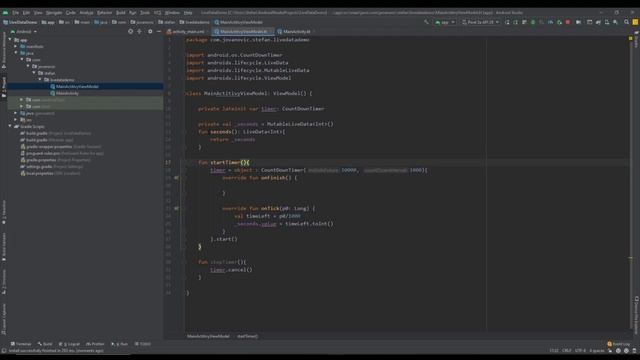Open the TODO tool window
The width and height of the screenshot is (640, 360).
(142, 344)
